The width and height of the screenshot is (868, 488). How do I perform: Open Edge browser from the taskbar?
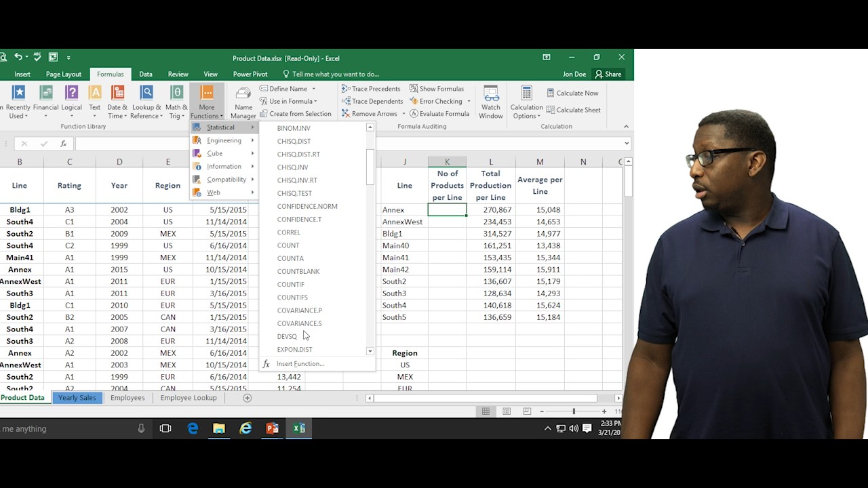click(x=193, y=428)
